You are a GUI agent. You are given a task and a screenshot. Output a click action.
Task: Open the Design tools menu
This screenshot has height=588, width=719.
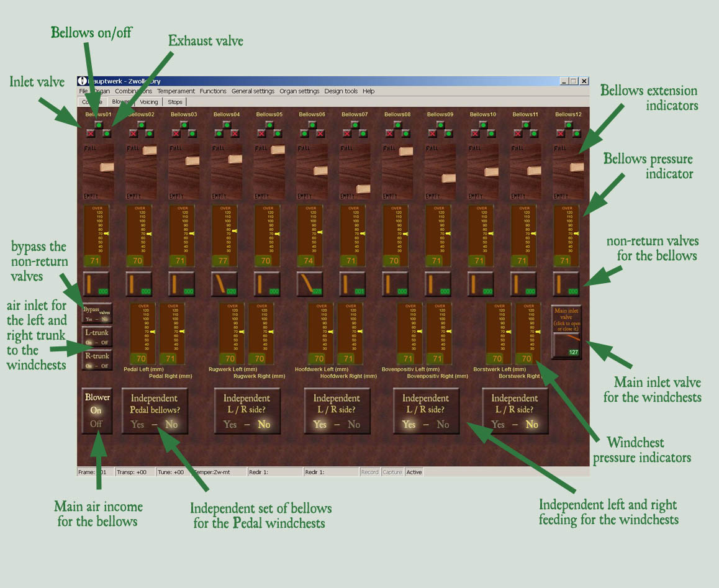[x=341, y=91]
